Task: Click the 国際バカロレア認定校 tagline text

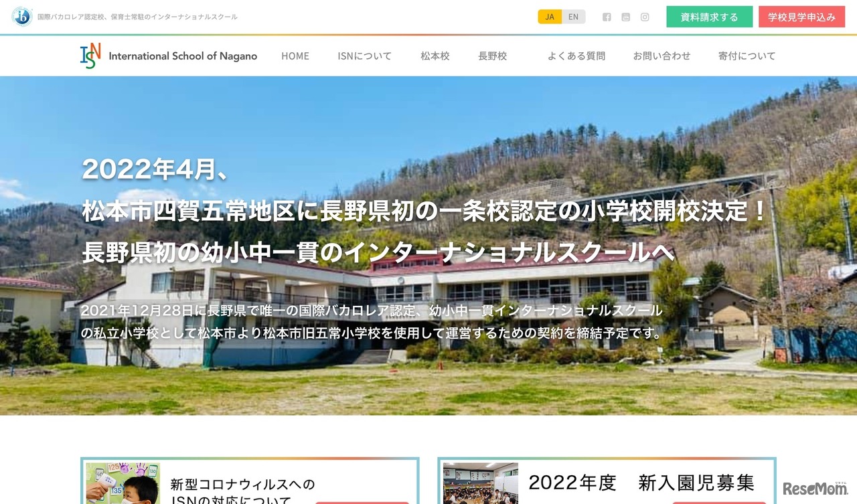Action: (137, 17)
